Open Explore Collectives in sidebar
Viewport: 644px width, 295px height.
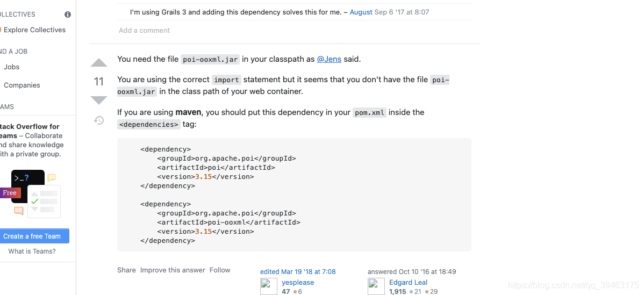point(34,30)
